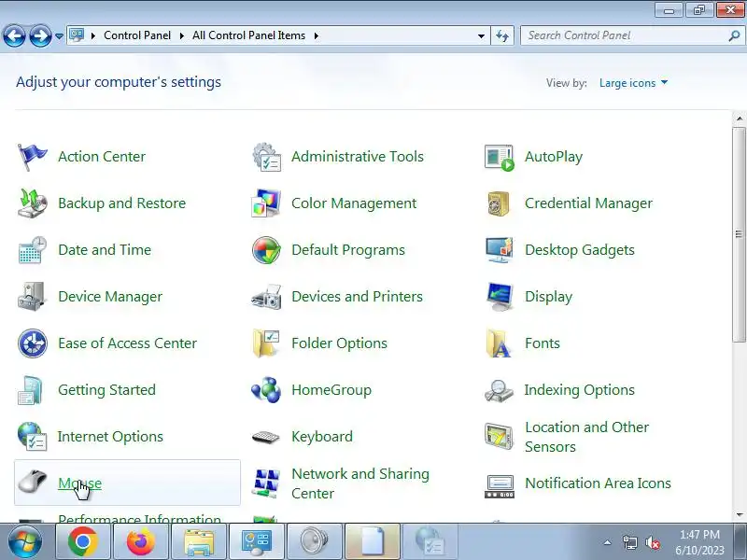Click the Performance Information link

pyautogui.click(x=139, y=518)
